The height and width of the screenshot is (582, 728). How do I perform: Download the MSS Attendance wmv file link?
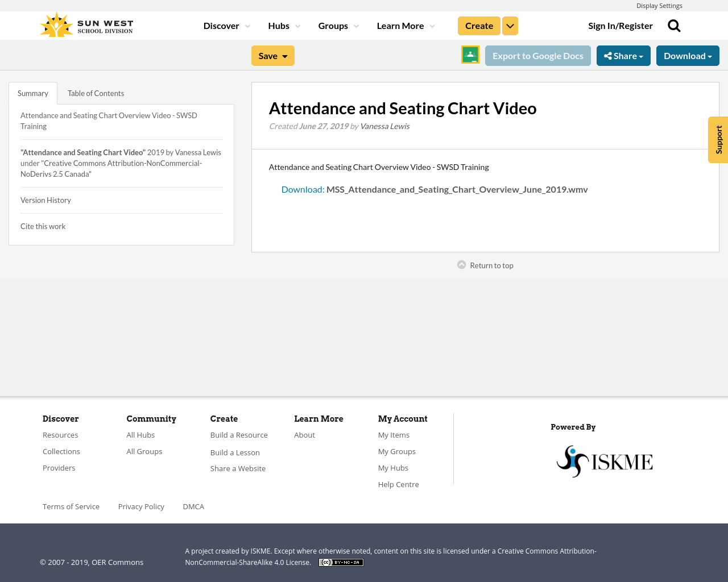[x=435, y=189]
